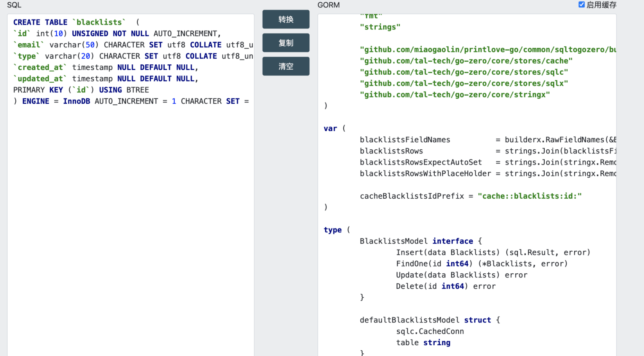The width and height of the screenshot is (644, 356).
Task: Hit the 清空 clear button
Action: coord(286,66)
